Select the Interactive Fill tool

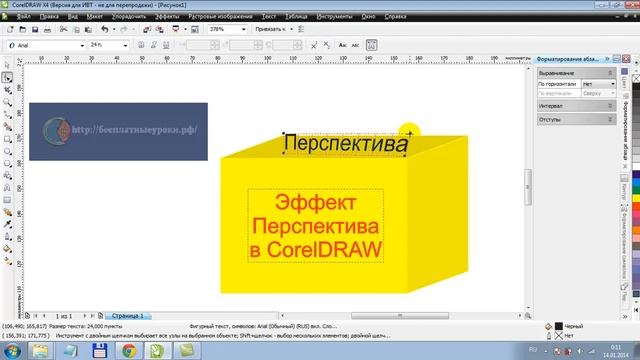point(7,261)
